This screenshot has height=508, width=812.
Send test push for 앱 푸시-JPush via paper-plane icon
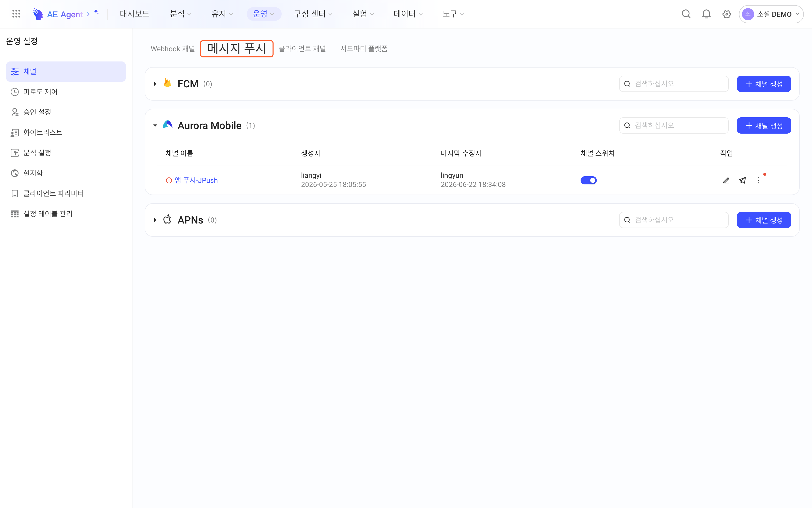click(742, 180)
